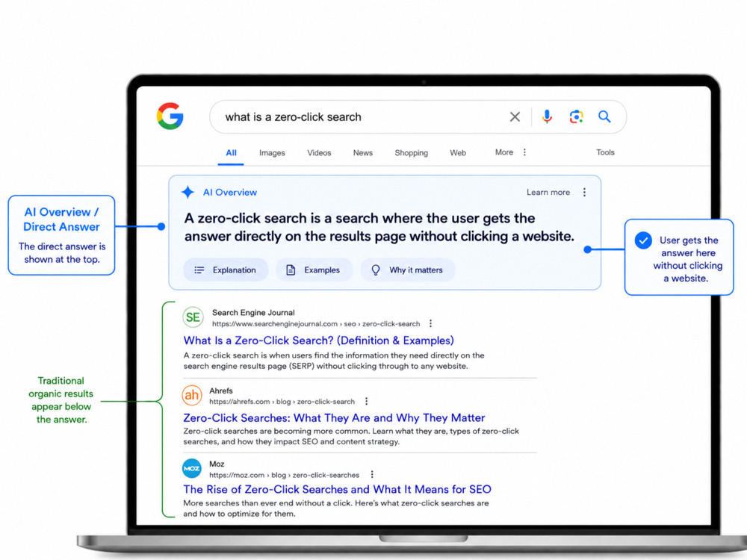The height and width of the screenshot is (560, 747).
Task: Click the Ahrefs site name
Action: pyautogui.click(x=221, y=391)
